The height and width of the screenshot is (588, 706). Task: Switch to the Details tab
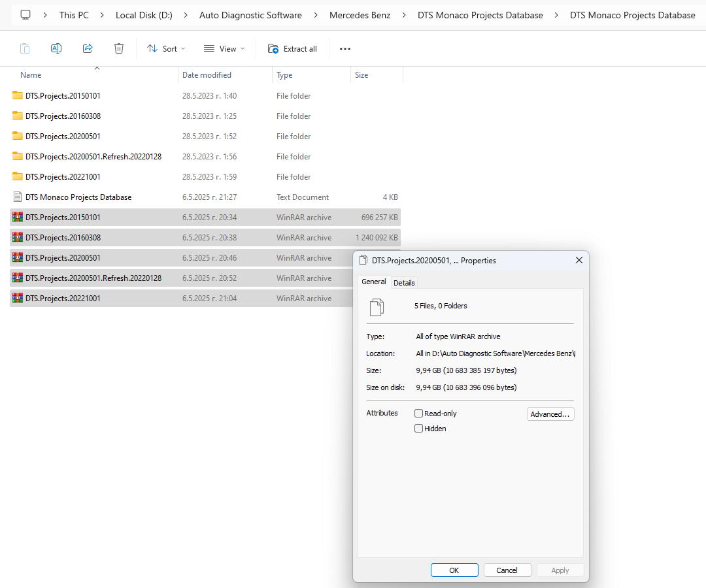(x=404, y=283)
